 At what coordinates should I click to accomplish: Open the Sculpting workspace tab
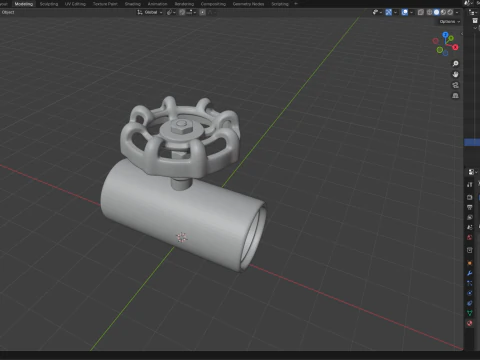(49, 4)
